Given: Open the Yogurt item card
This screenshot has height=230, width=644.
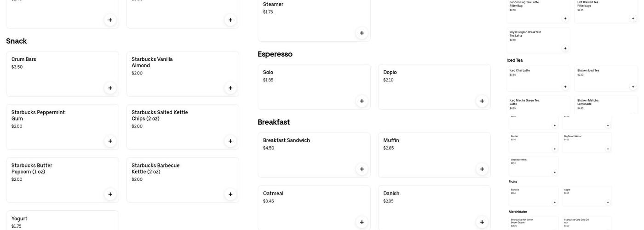Looking at the screenshot, I should pyautogui.click(x=62, y=221).
